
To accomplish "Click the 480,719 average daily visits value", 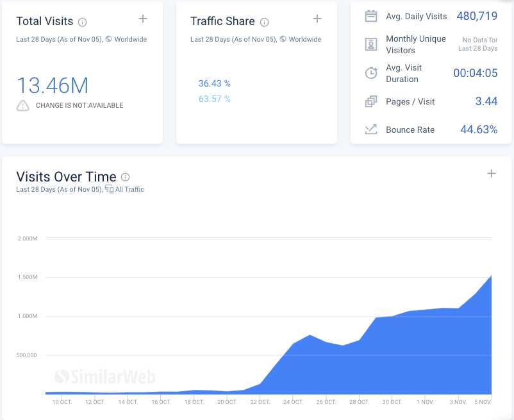I will (477, 16).
